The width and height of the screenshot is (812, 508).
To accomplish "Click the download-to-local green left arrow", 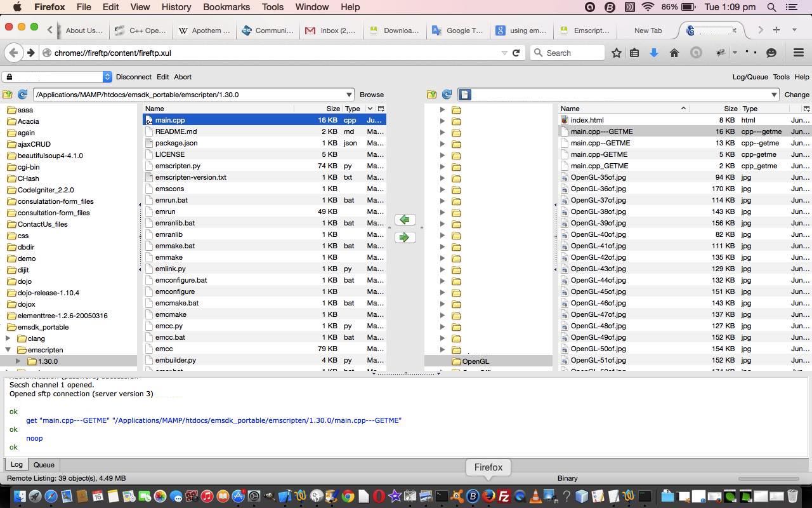I will 405,220.
